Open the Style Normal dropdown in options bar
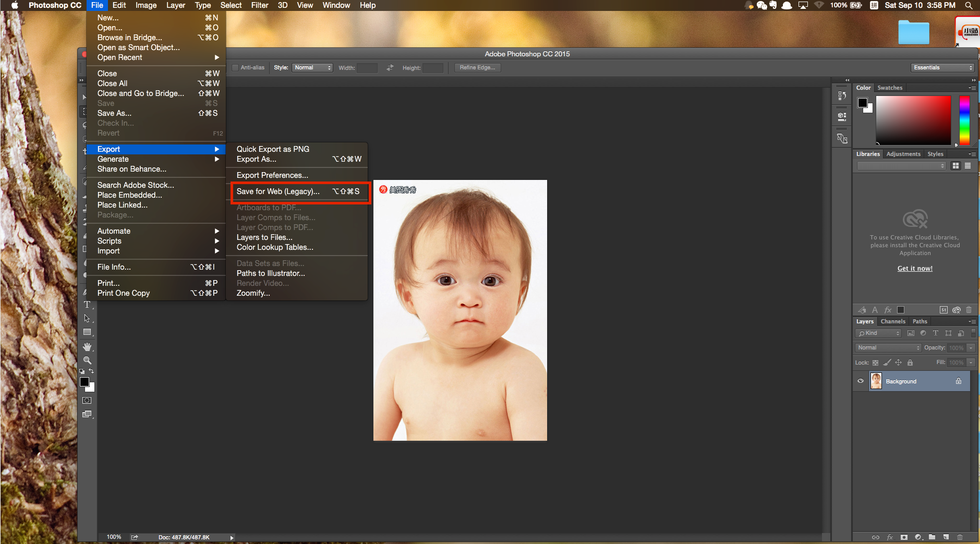980x544 pixels. point(312,68)
